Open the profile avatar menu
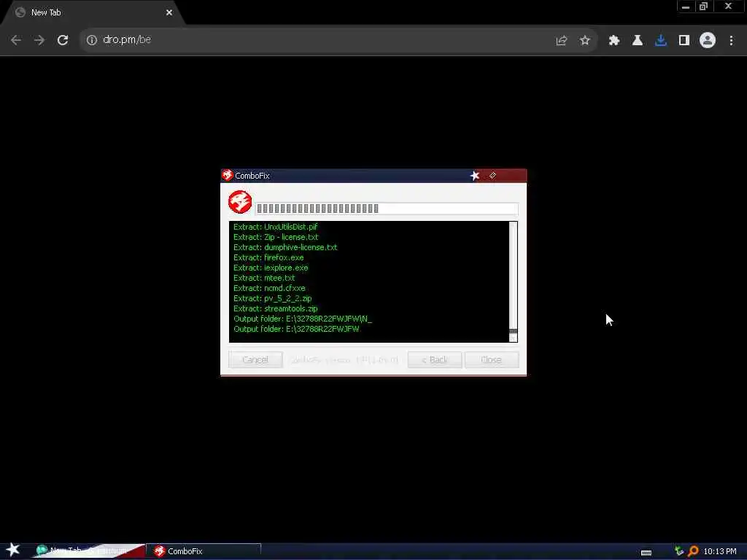 point(708,41)
